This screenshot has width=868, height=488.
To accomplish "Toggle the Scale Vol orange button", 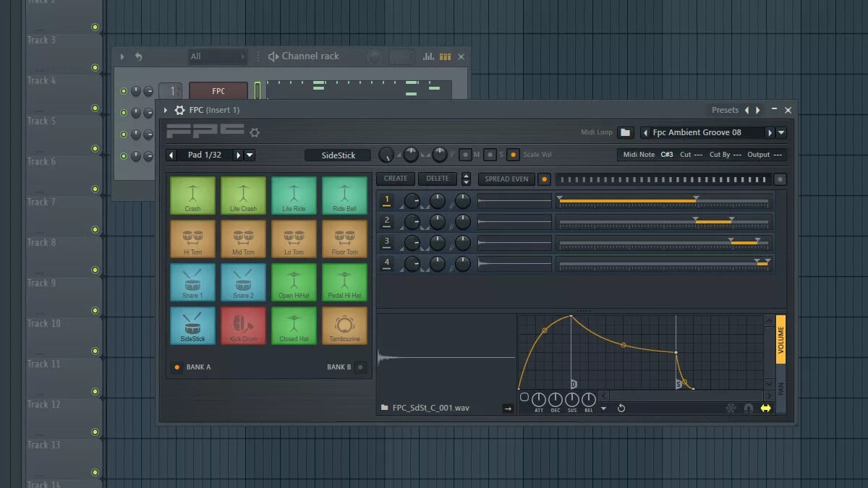I will 513,155.
